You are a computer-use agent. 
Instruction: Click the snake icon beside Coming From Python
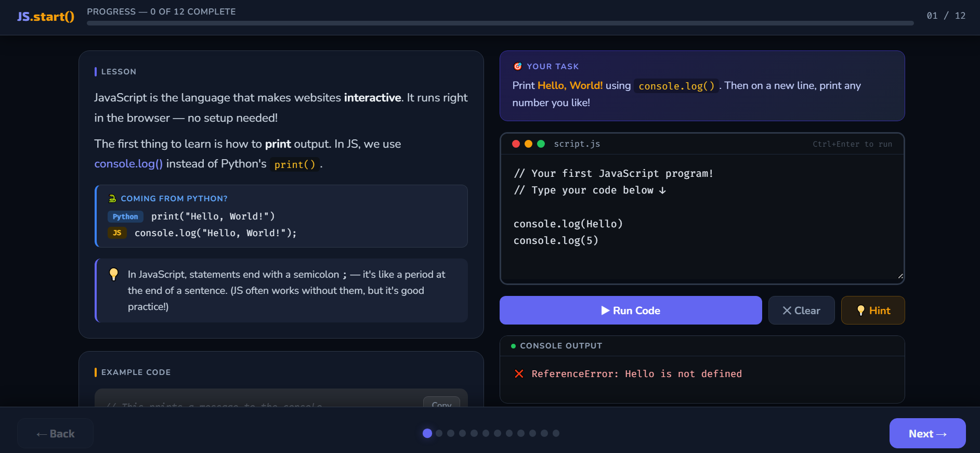tap(112, 199)
